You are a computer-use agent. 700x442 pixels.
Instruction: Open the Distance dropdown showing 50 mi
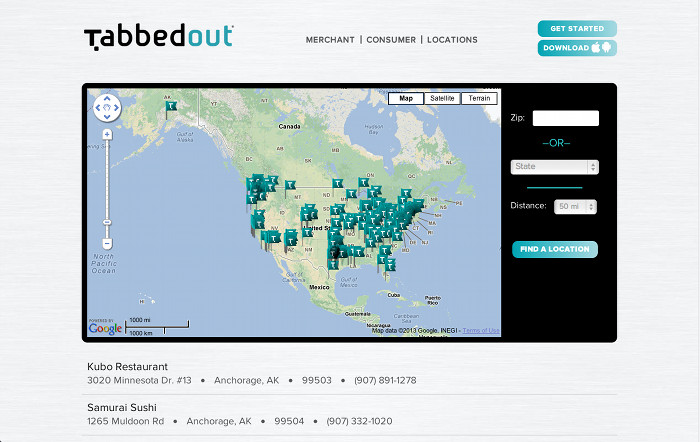coord(576,206)
